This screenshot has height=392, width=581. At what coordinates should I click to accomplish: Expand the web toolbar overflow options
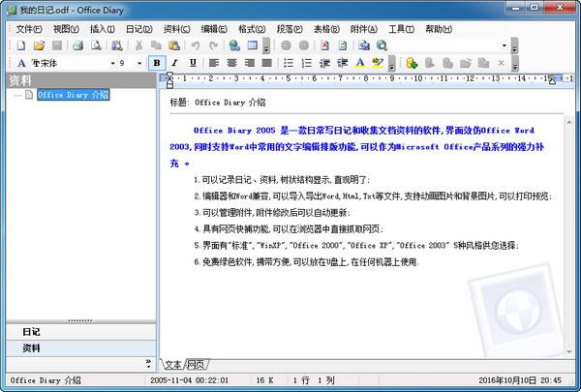coord(514,45)
